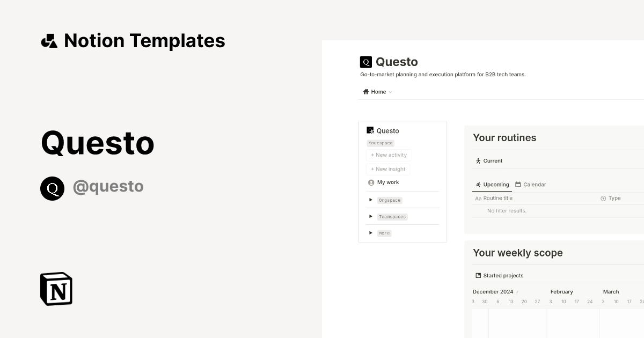Open the Home page dropdown chevron
This screenshot has height=338, width=644.
point(390,92)
